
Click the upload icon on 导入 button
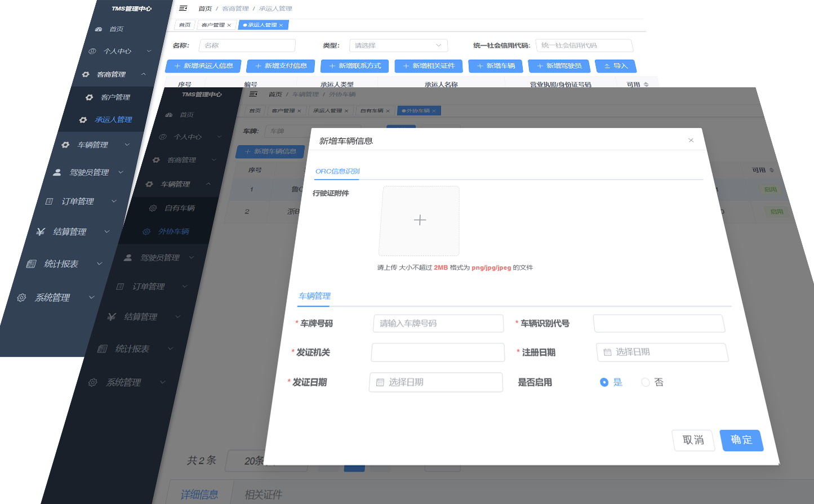tap(606, 66)
